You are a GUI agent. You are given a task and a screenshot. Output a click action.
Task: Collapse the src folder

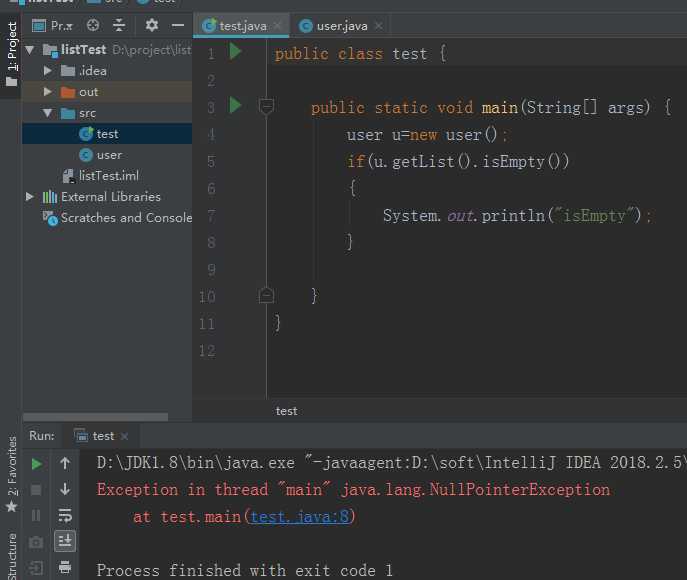(47, 113)
